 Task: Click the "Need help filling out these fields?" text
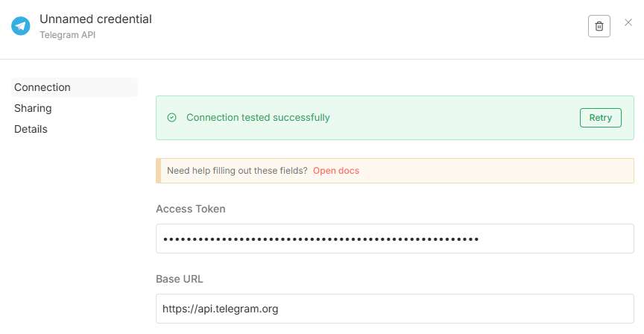(237, 171)
